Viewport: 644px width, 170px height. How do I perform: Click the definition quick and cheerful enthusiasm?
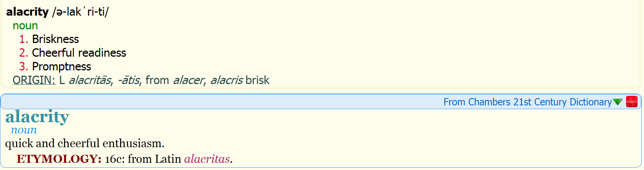pos(85,143)
